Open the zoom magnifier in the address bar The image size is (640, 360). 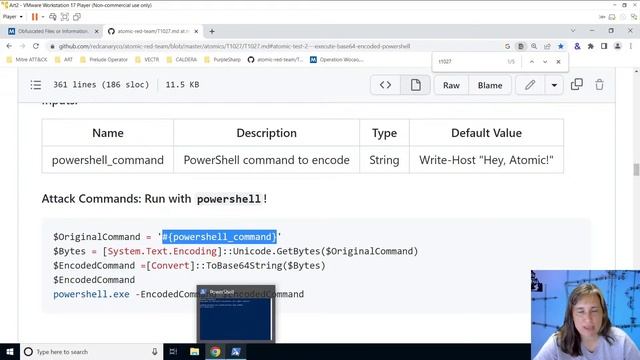[x=534, y=46]
